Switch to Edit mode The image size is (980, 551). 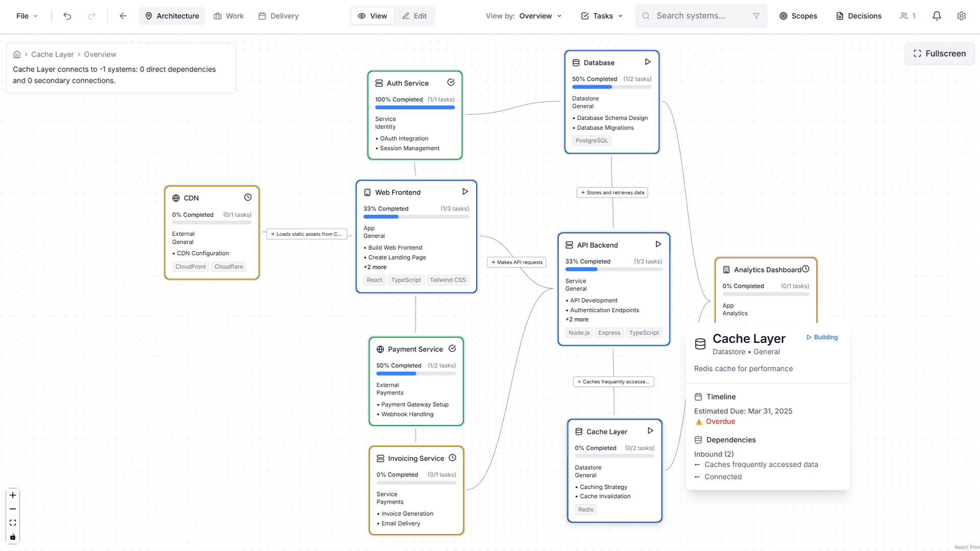pyautogui.click(x=414, y=16)
